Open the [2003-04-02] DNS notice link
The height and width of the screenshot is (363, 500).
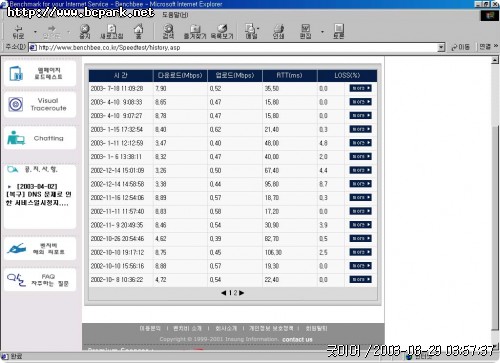pos(39,194)
